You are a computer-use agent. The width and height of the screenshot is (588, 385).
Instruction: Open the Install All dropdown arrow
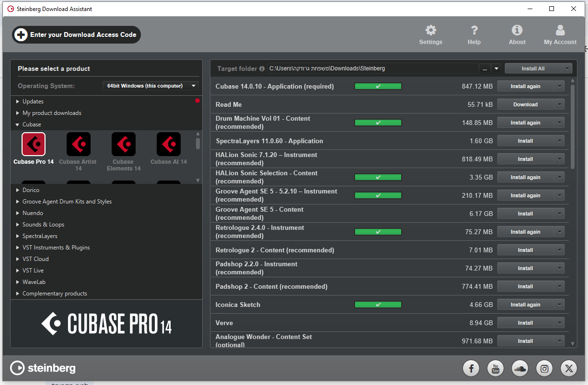pyautogui.click(x=567, y=68)
